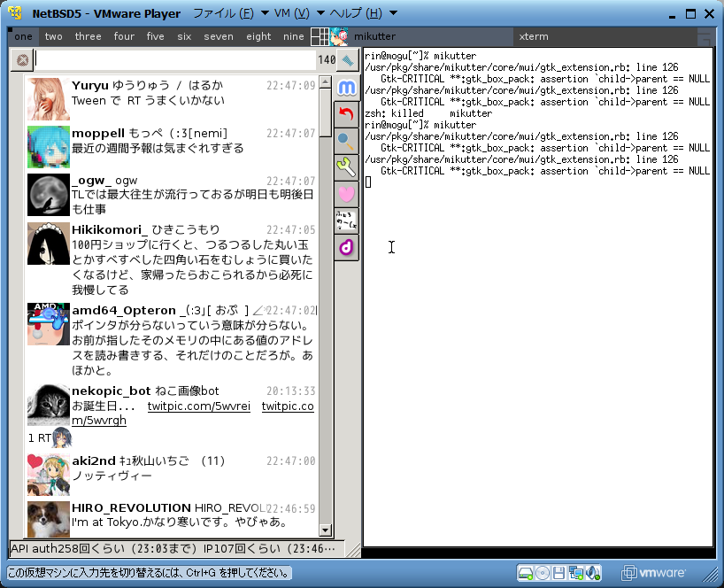724x588 pixels.
Task: Click the cancel icon left of tweet box
Action: [x=22, y=60]
